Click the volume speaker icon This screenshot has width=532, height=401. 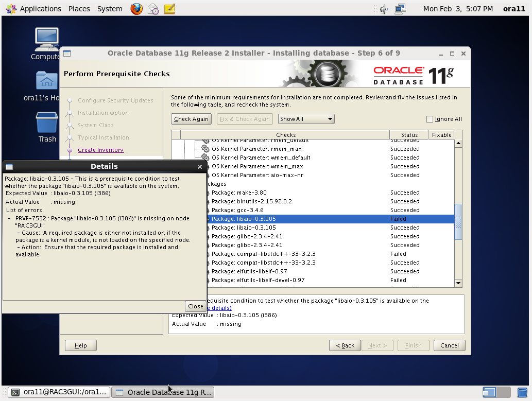click(384, 9)
